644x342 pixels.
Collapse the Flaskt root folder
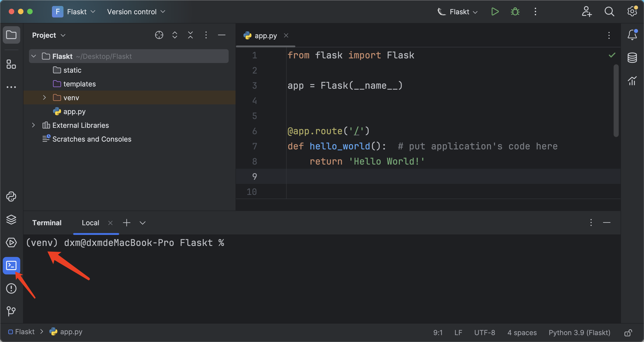[x=34, y=56]
